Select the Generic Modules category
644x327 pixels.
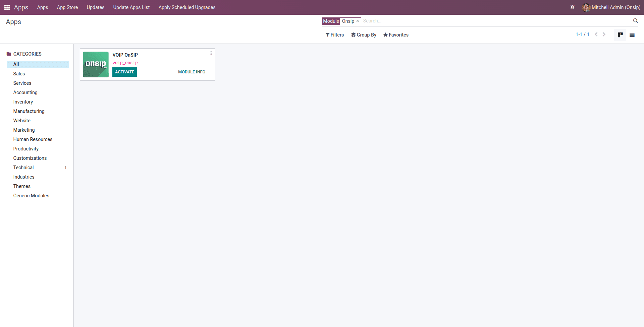tap(38, 196)
